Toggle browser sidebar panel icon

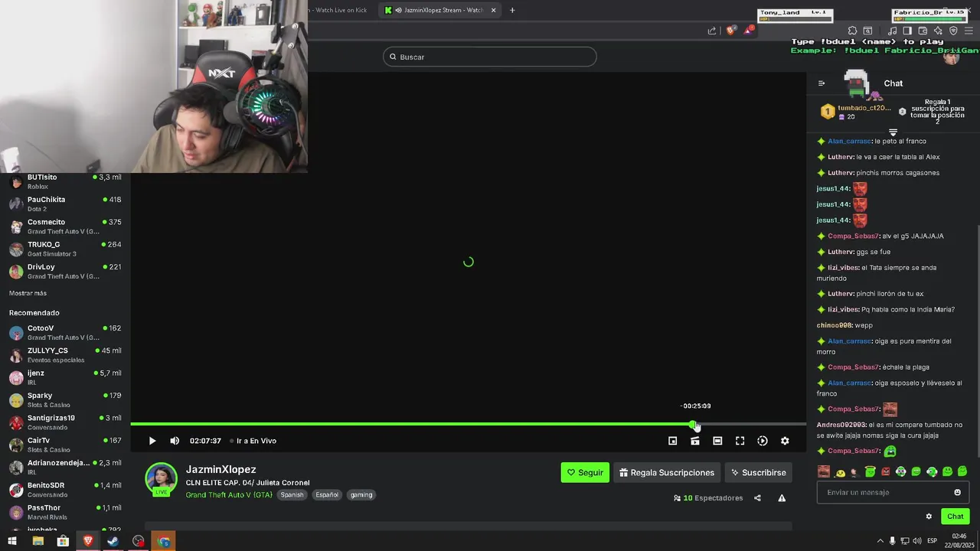click(907, 31)
